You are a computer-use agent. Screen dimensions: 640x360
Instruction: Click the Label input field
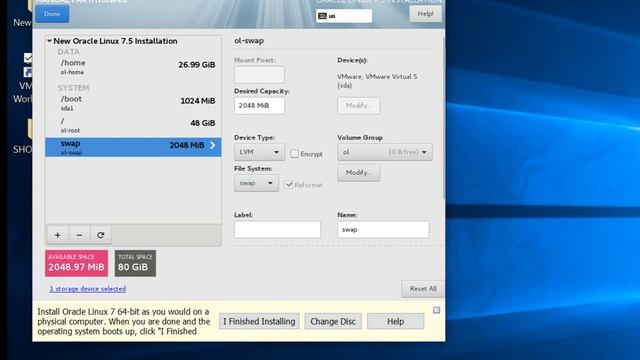[x=277, y=229]
